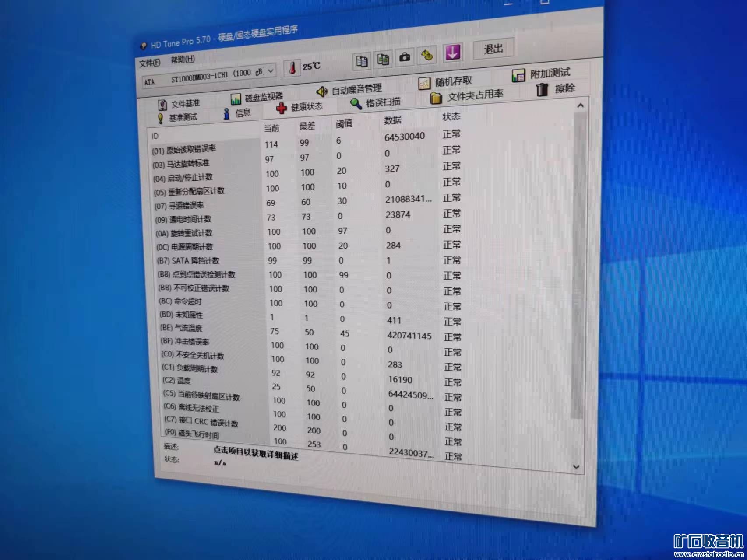The image size is (747, 560).
Task: Click the HD Tune Pro title bar icon
Action: [143, 46]
